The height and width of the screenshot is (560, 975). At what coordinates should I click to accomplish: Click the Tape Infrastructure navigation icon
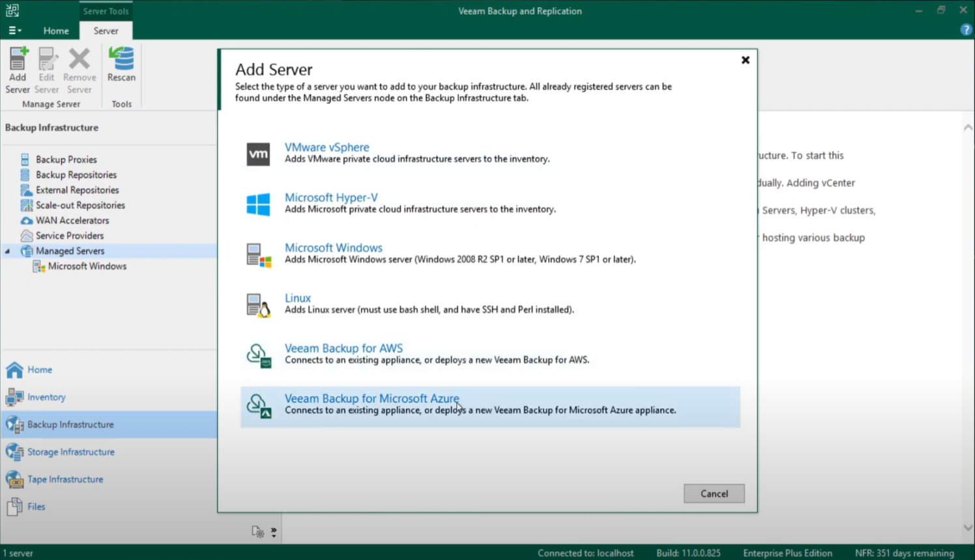(x=14, y=479)
